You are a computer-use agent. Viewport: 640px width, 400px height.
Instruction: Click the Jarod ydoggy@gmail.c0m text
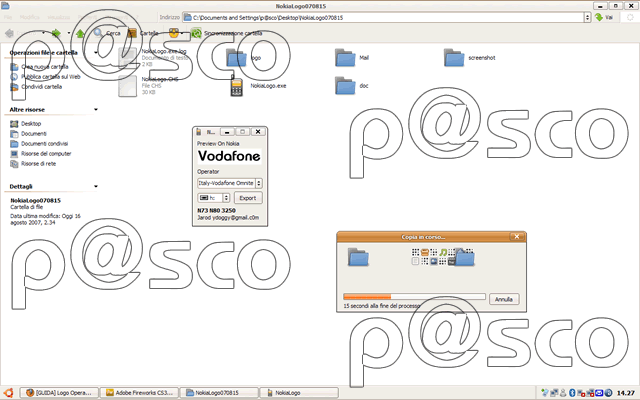228,218
